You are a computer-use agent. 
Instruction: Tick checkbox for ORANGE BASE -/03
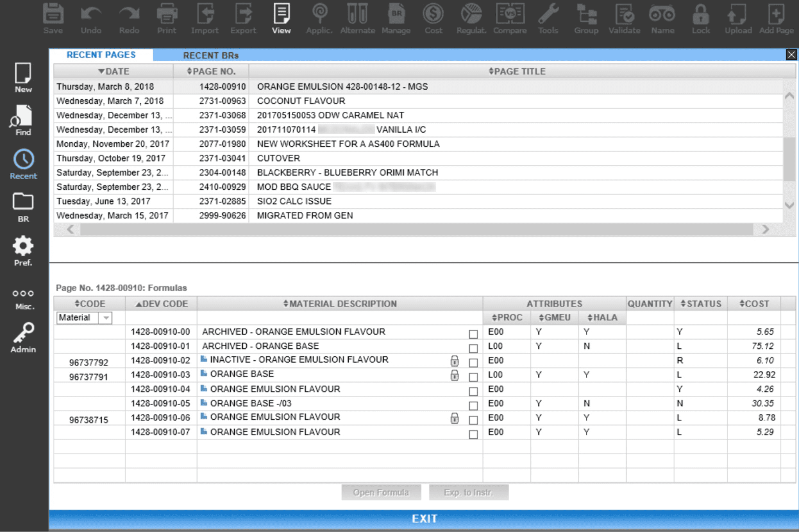[x=473, y=406]
